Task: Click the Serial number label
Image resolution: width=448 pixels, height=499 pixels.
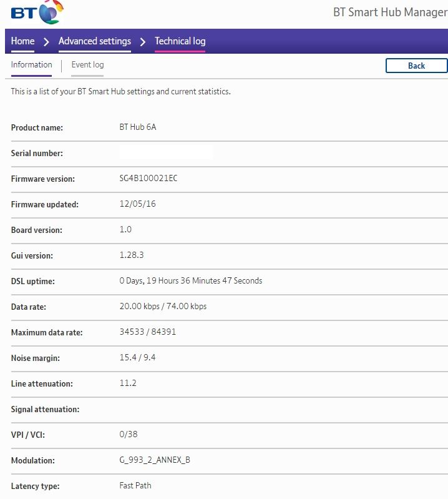Action: [x=37, y=154]
